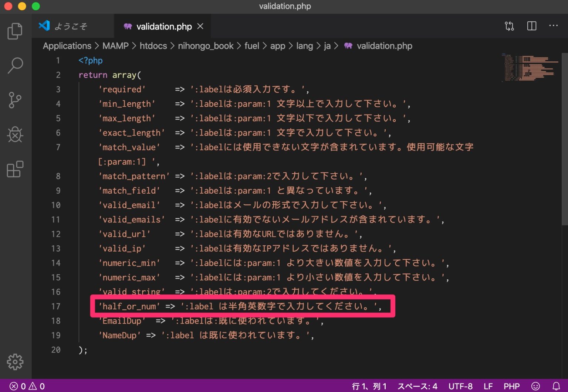Image resolution: width=568 pixels, height=392 pixels.
Task: Tweet feedback via the smiley icon
Action: tap(535, 386)
